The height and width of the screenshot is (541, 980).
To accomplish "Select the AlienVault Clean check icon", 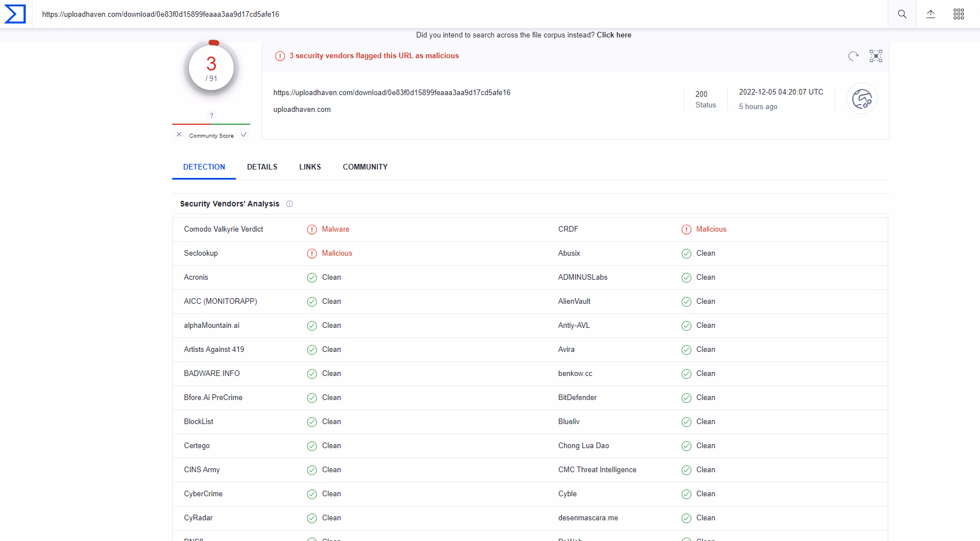I will 687,302.
